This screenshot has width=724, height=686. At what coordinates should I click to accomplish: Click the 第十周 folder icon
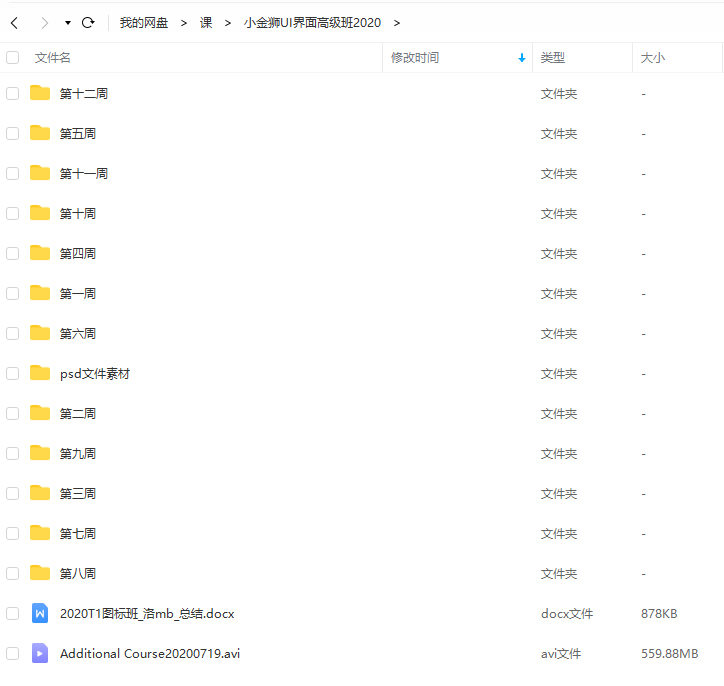40,213
